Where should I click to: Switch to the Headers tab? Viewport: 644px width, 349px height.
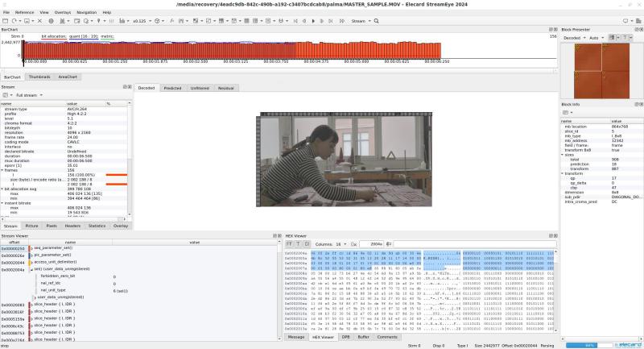click(x=72, y=226)
